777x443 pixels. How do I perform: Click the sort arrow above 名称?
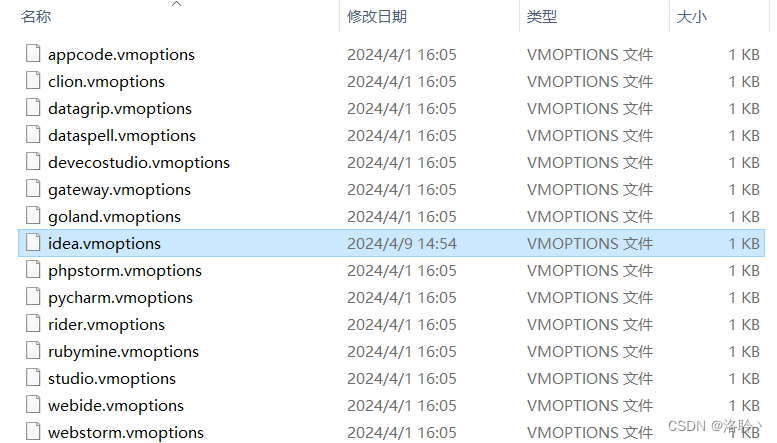(x=176, y=4)
